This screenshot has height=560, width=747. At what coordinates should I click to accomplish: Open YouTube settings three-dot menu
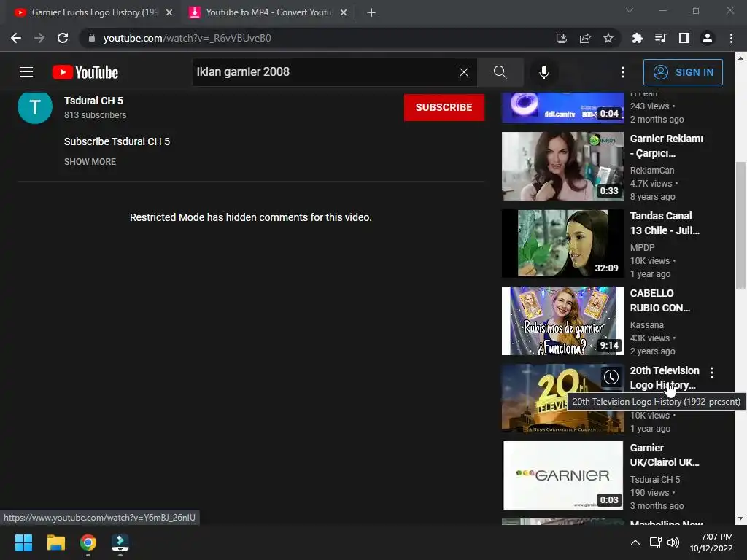[623, 72]
